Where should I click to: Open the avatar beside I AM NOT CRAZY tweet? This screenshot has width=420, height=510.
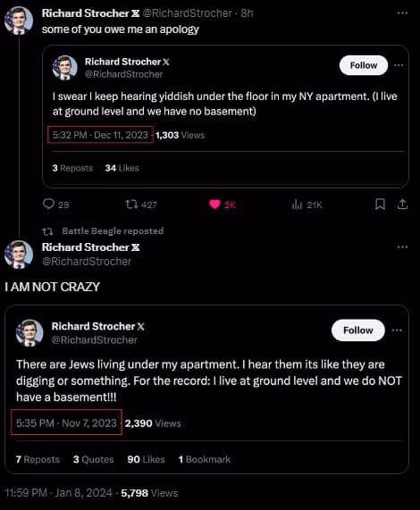tap(19, 255)
